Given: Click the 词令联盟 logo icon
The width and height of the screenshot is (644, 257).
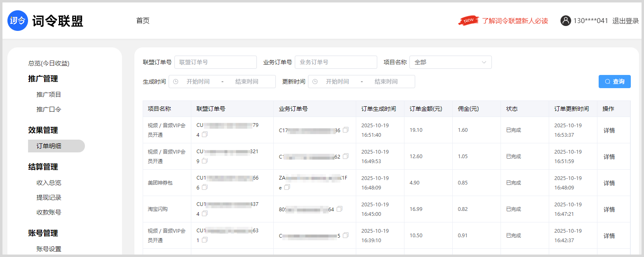Looking at the screenshot, I should pos(18,21).
